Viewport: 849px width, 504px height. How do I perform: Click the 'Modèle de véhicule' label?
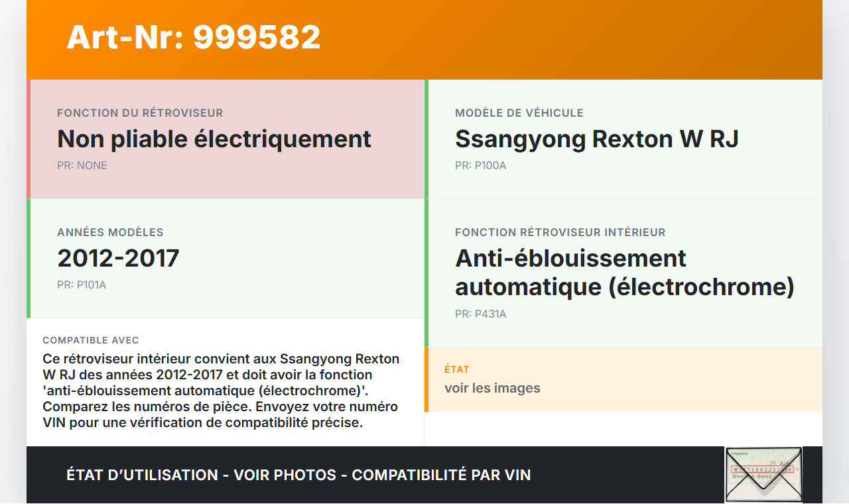(519, 113)
